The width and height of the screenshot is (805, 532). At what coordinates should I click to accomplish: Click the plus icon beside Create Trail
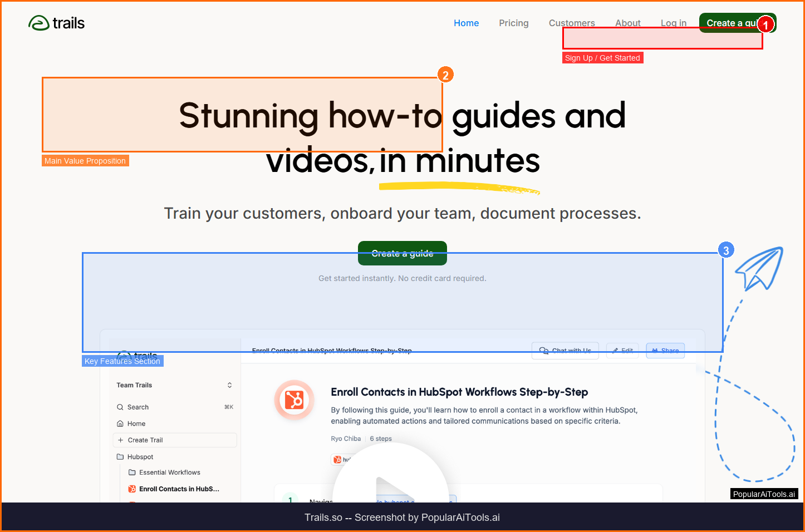click(x=120, y=440)
